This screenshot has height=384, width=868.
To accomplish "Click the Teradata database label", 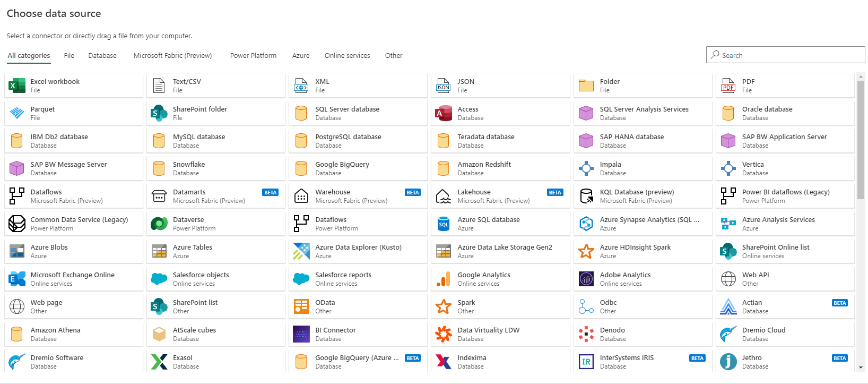I will click(x=486, y=137).
